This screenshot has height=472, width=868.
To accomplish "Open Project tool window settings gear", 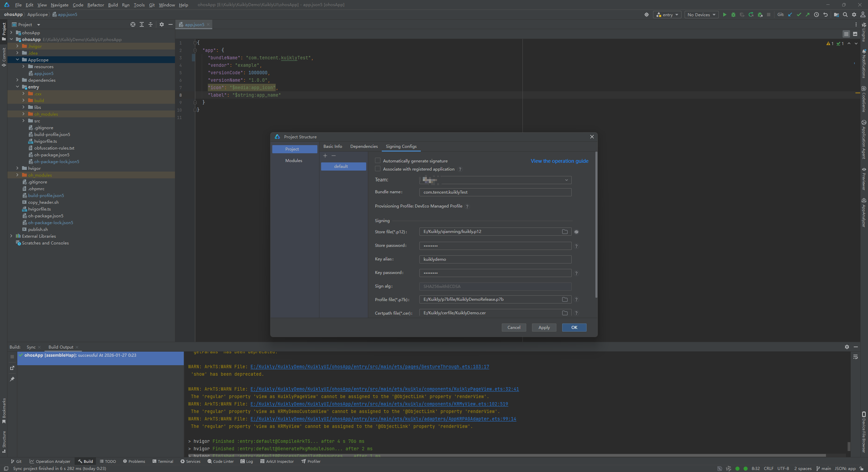I will (x=162, y=24).
